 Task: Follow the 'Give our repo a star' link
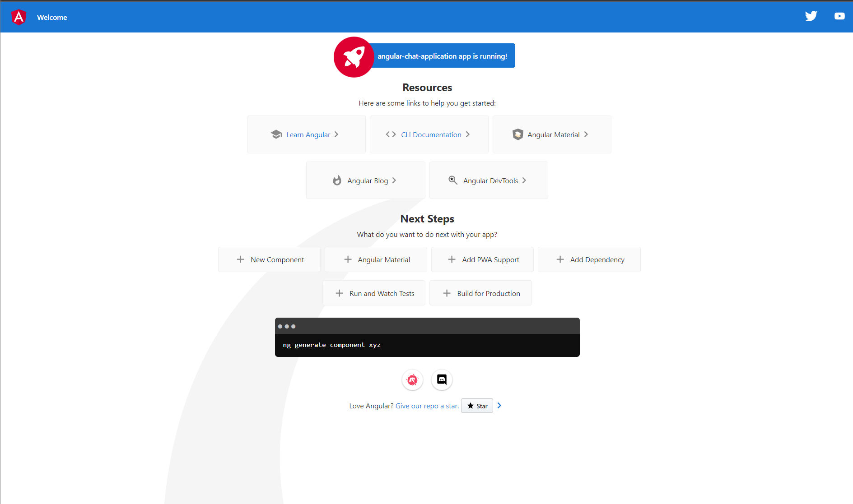point(427,406)
